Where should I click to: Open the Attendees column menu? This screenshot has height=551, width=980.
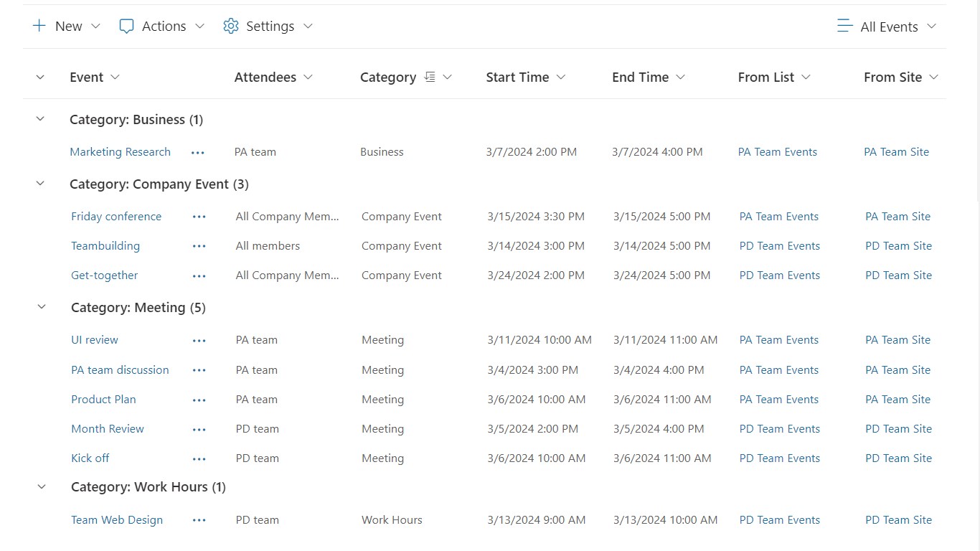pos(308,77)
